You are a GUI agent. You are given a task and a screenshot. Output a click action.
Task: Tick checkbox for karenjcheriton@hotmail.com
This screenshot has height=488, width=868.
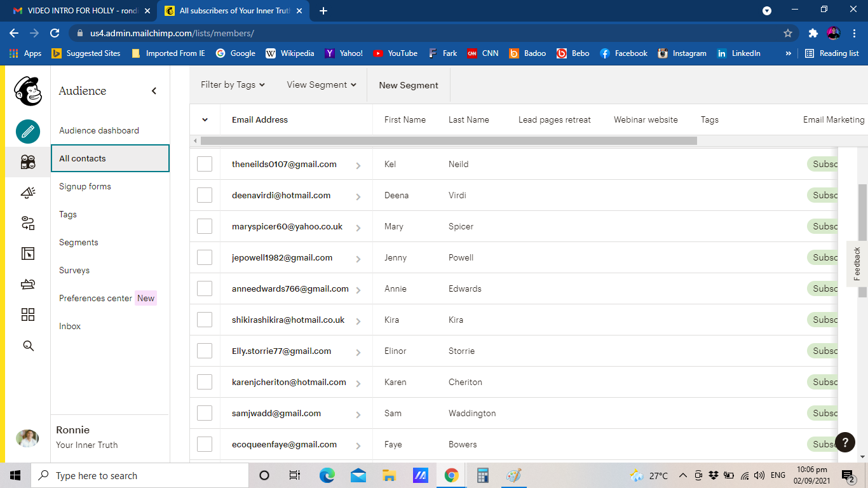tap(205, 382)
